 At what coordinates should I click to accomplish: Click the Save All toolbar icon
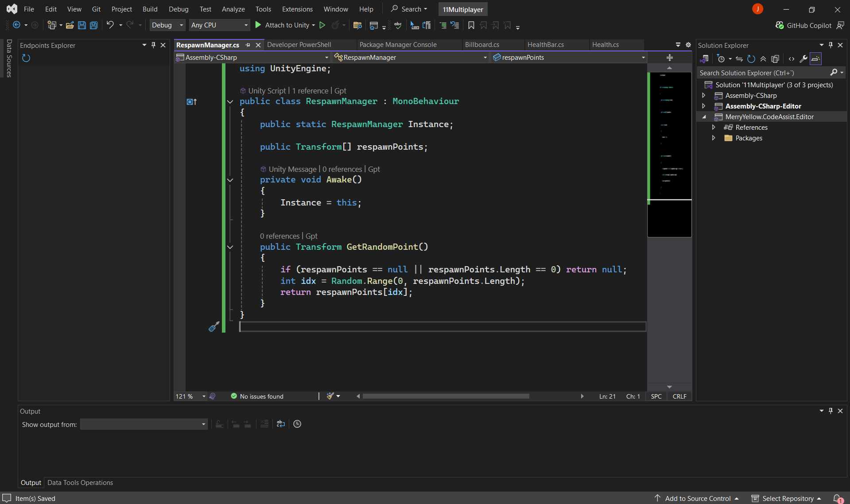94,25
